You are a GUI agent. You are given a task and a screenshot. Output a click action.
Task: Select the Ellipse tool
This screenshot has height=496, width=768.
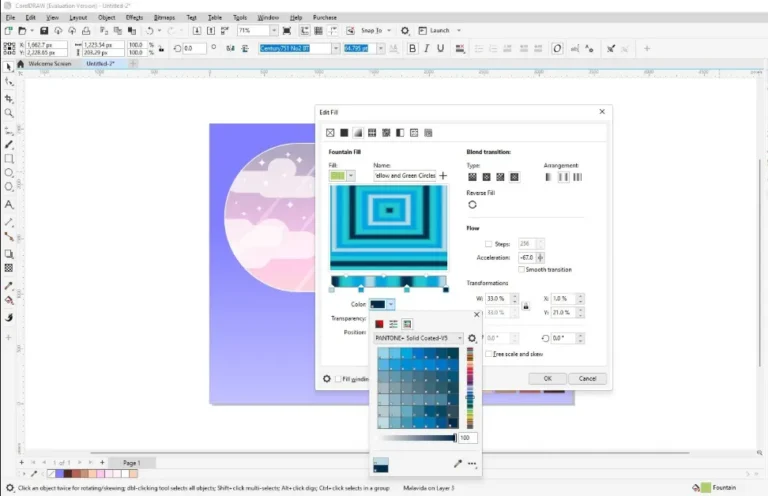[x=9, y=173]
